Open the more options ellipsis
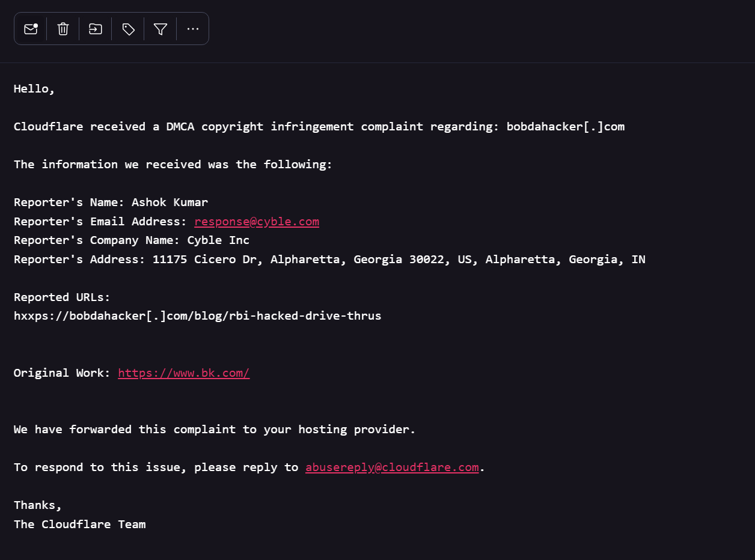The width and height of the screenshot is (755, 560). click(192, 29)
